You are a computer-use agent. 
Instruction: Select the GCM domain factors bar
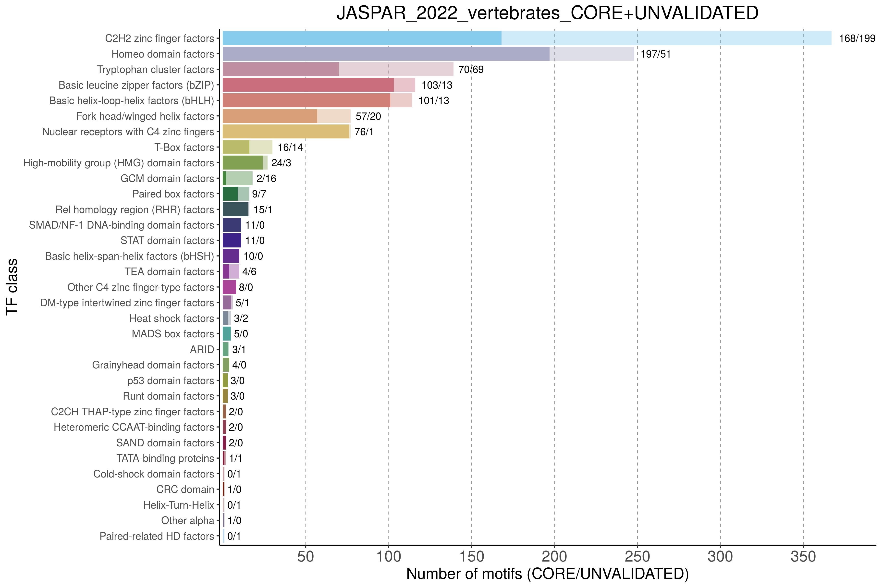pyautogui.click(x=237, y=179)
